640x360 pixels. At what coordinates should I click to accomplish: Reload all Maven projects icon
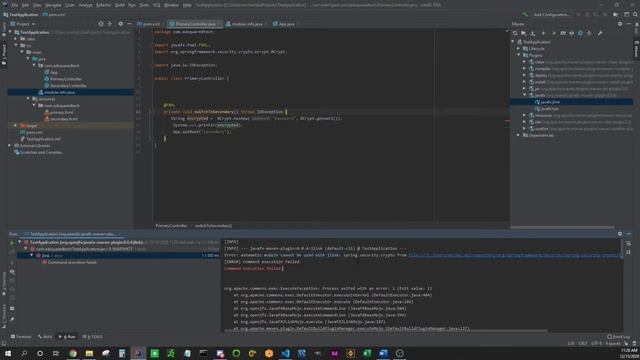[515, 33]
